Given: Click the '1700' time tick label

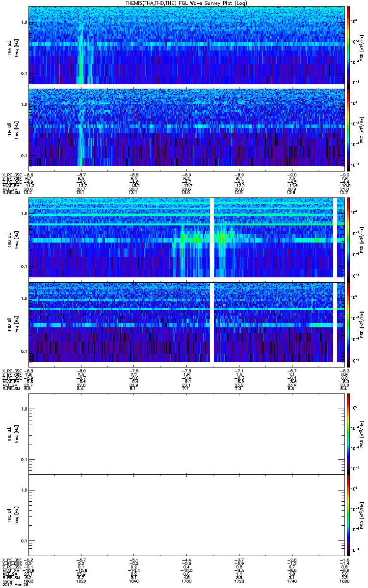Looking at the screenshot, I should click(187, 581).
